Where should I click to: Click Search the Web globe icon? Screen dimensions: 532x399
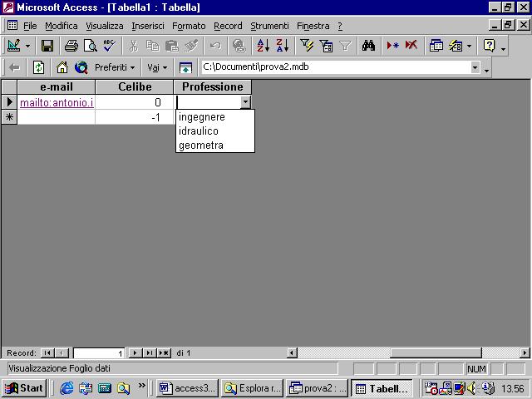(81, 67)
